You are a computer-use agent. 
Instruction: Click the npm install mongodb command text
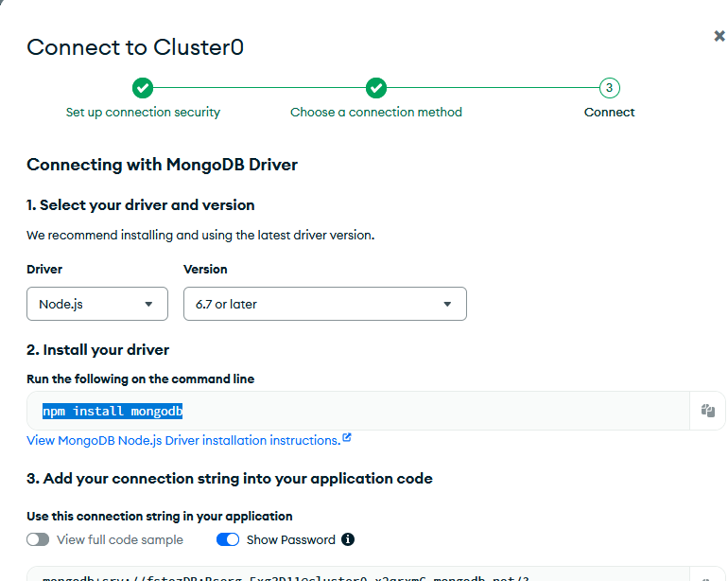click(x=113, y=411)
